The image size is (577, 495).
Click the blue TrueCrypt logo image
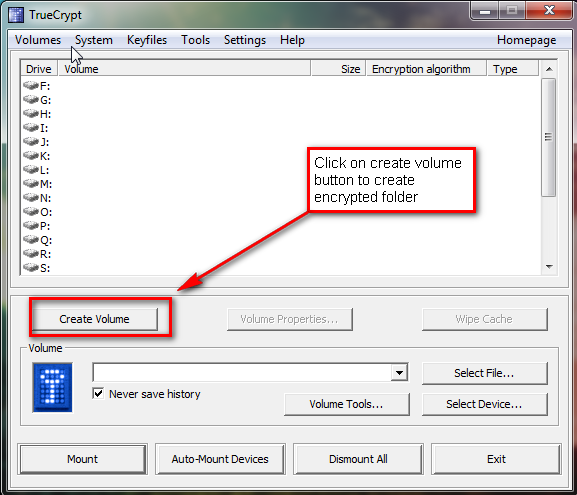pos(52,387)
